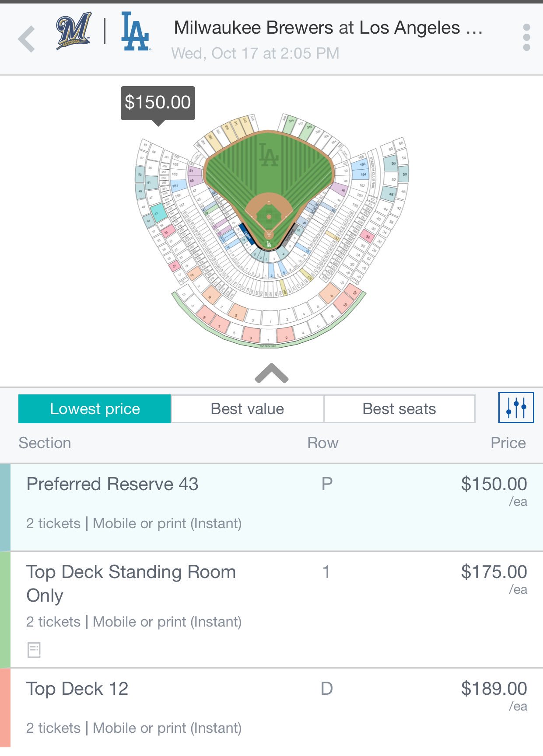Image resolution: width=543 pixels, height=756 pixels.
Task: Tap the Milwaukee Brewers team logo
Action: tap(74, 31)
